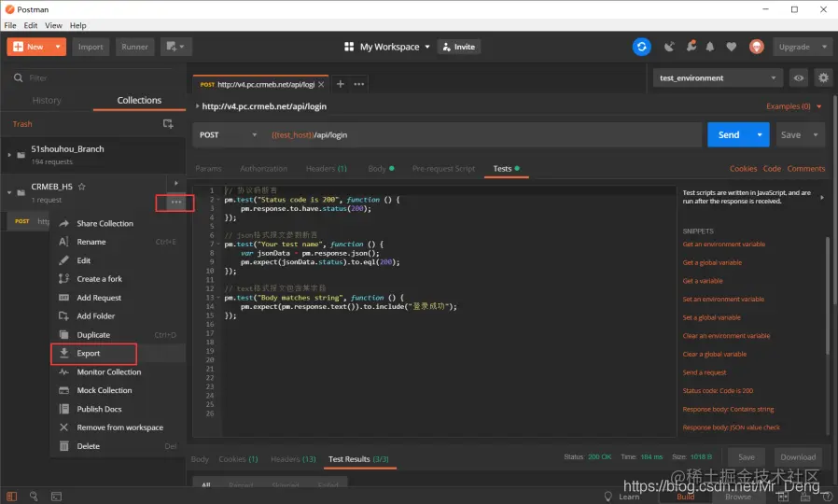Viewport: 838px width, 504px height.
Task: Open the satellite capture icon
Action: (669, 47)
